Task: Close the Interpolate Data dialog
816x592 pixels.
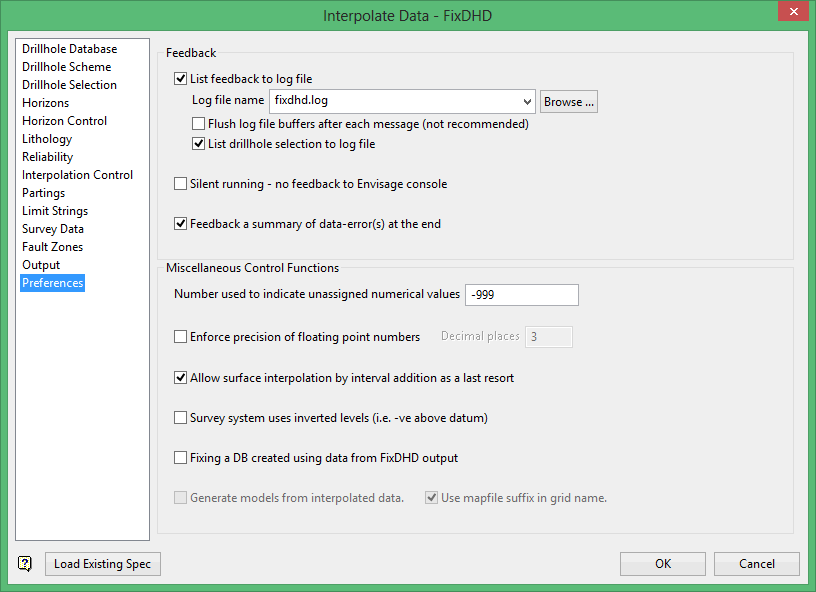Action: click(x=792, y=13)
